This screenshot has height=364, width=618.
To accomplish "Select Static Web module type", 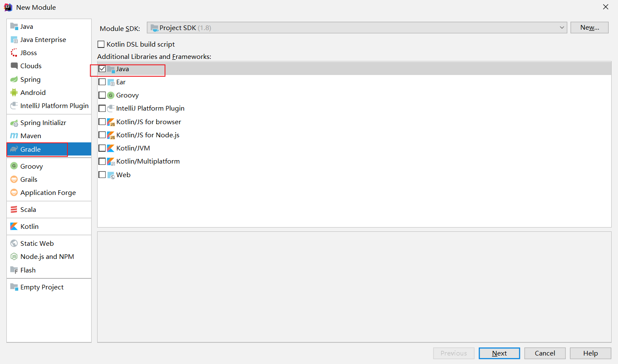I will [49, 244].
